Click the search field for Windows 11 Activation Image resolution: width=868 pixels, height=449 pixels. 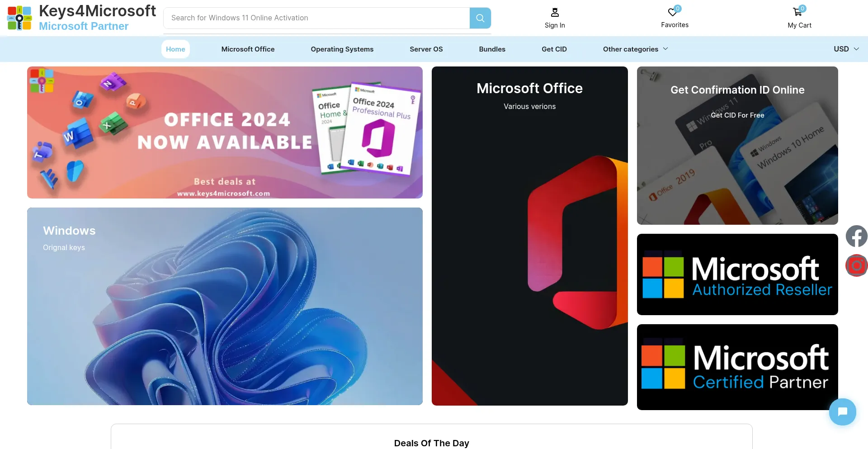[x=316, y=18]
